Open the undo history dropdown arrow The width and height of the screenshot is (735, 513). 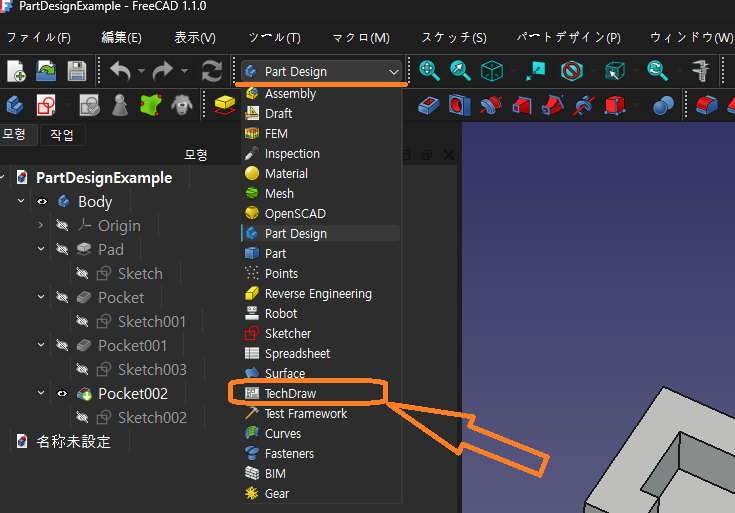point(141,71)
